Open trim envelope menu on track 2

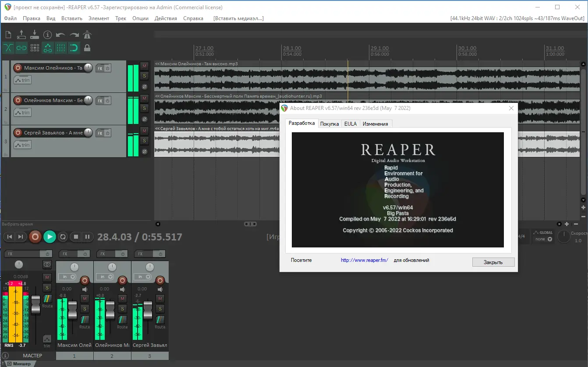[22, 113]
